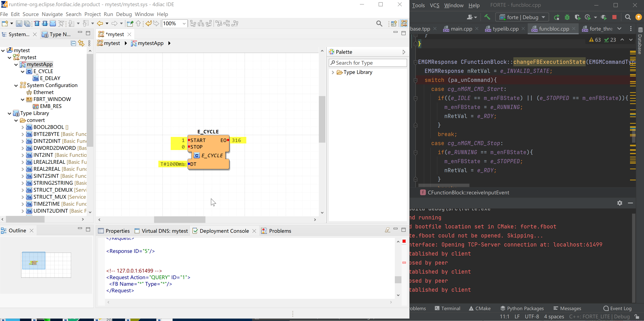Select the E_DELAY tree item

[47, 78]
